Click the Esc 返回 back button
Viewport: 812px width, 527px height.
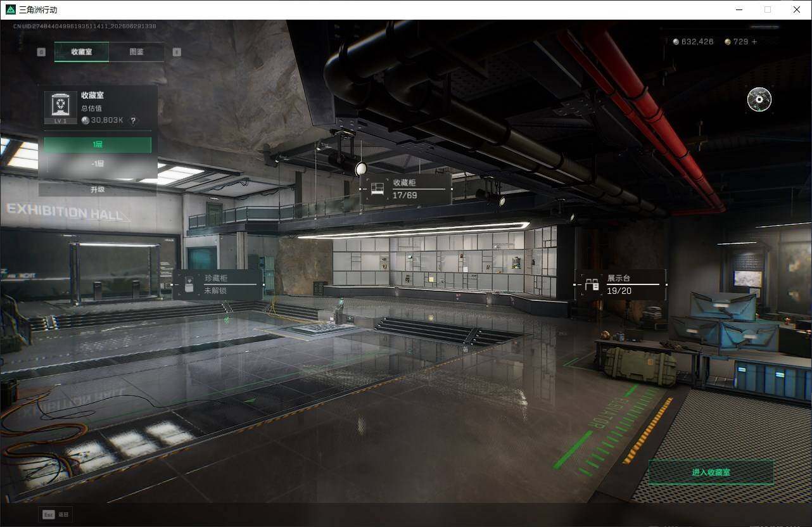click(56, 514)
